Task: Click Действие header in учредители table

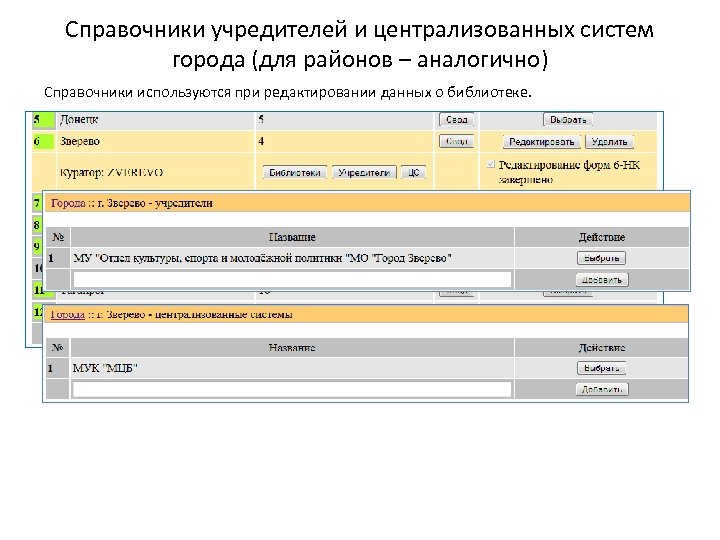Action: [602, 237]
